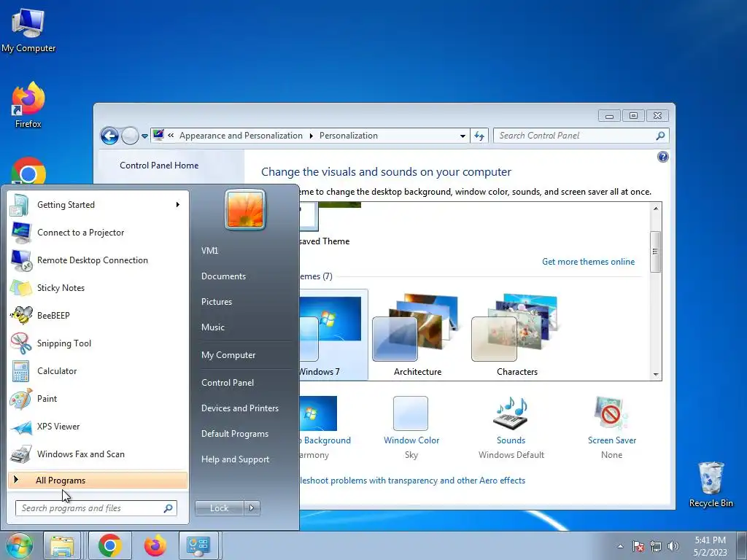
Task: Launch the Snipping Tool
Action: [98, 343]
